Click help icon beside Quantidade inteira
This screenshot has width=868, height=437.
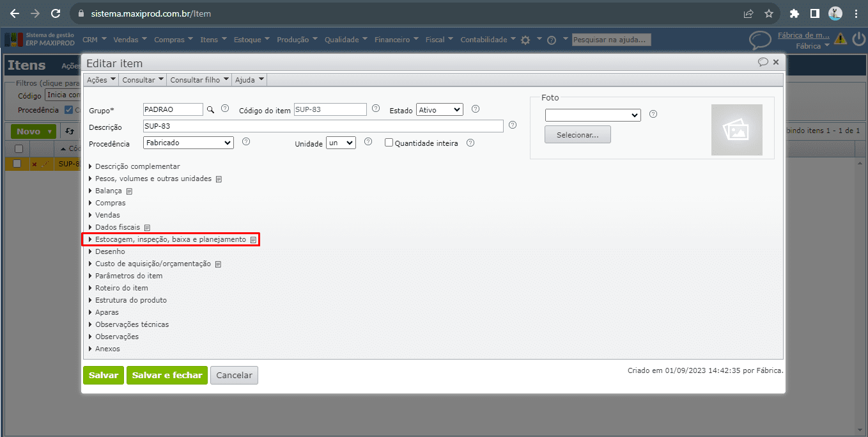click(470, 143)
